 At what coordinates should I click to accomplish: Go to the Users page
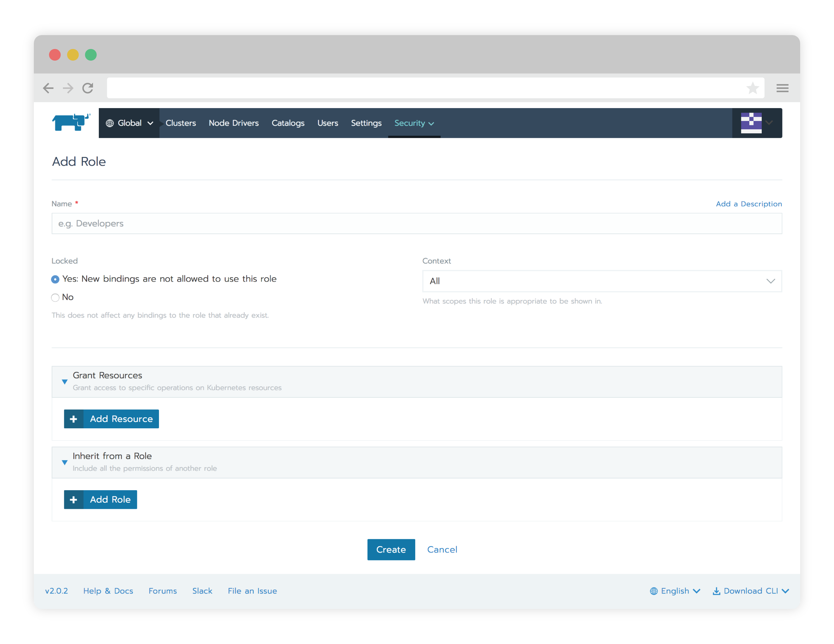328,123
